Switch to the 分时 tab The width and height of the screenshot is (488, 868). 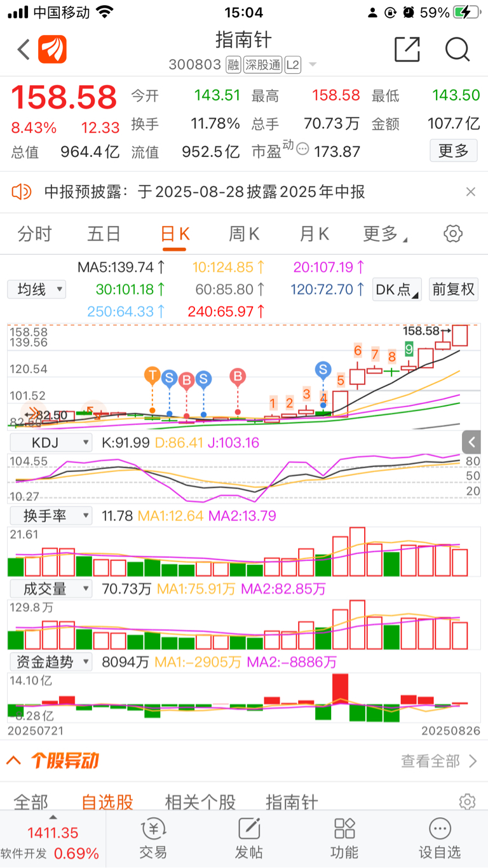click(34, 234)
